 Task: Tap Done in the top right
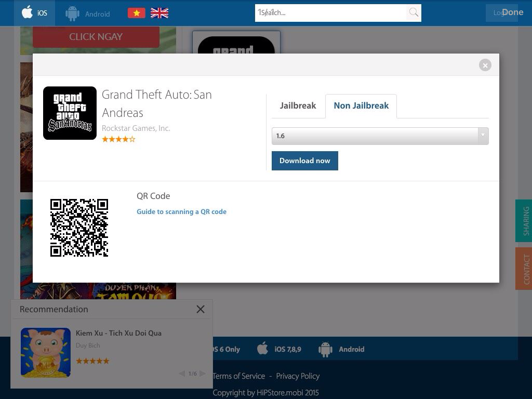[512, 12]
